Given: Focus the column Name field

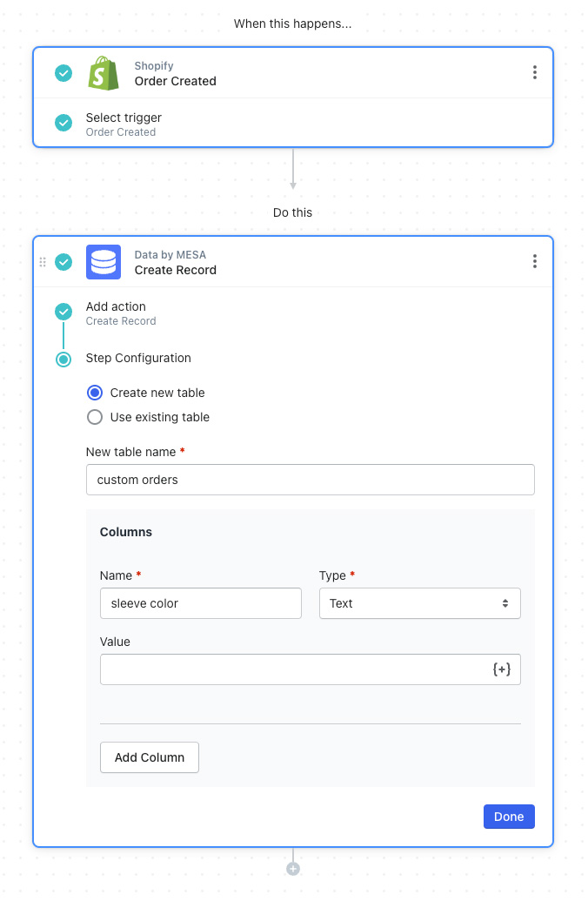Looking at the screenshot, I should (x=200, y=603).
